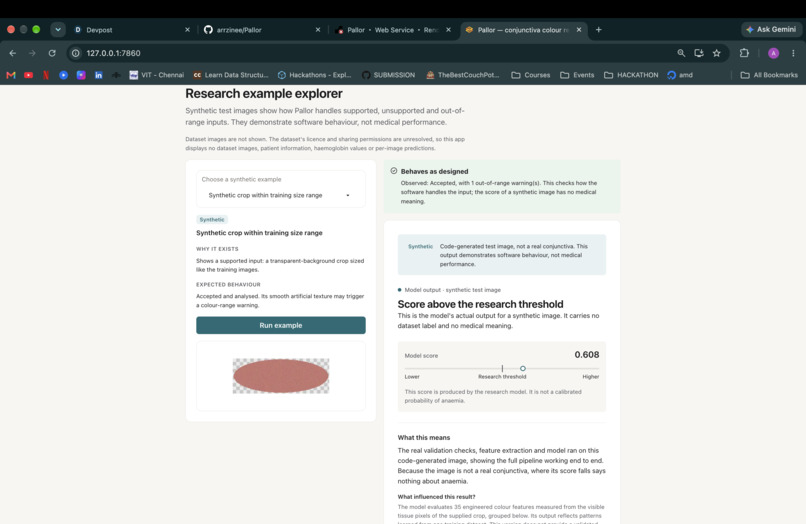Select the Pallor conjunctiva colour tab
The image size is (806, 524).
(x=523, y=30)
